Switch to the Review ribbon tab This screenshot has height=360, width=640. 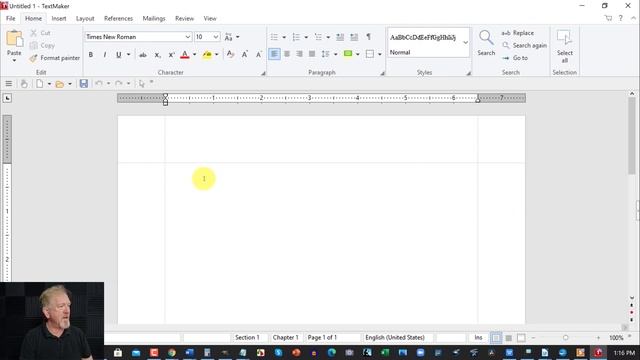click(x=184, y=18)
